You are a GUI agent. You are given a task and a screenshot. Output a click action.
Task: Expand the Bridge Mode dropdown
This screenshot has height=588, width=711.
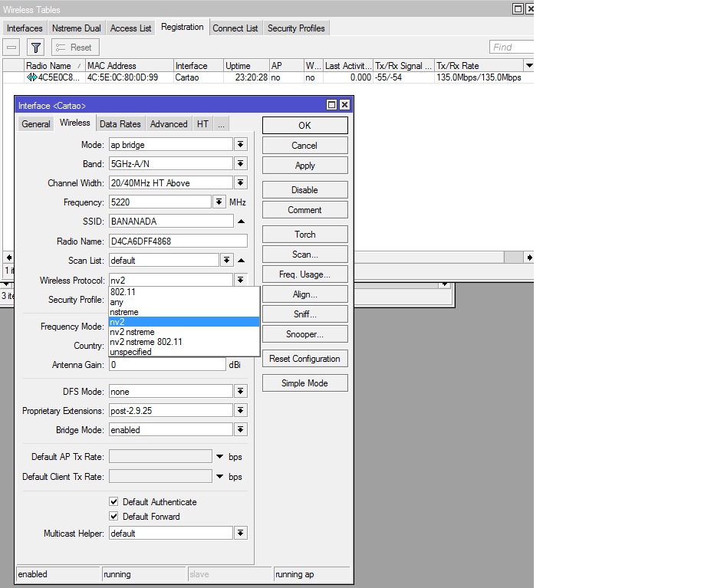(x=240, y=429)
